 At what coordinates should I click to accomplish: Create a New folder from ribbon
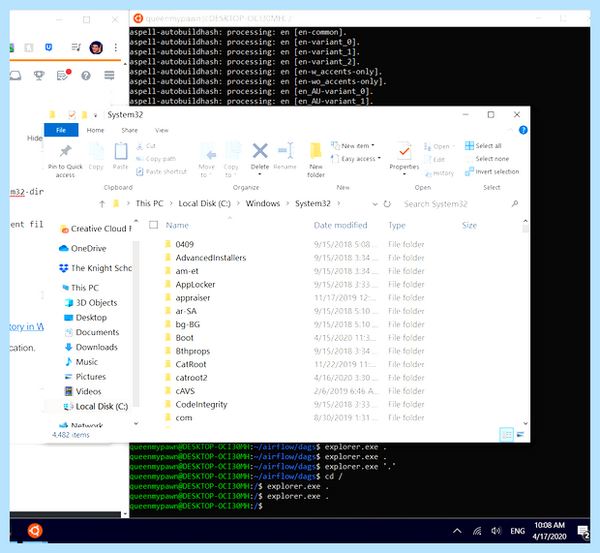pos(316,159)
